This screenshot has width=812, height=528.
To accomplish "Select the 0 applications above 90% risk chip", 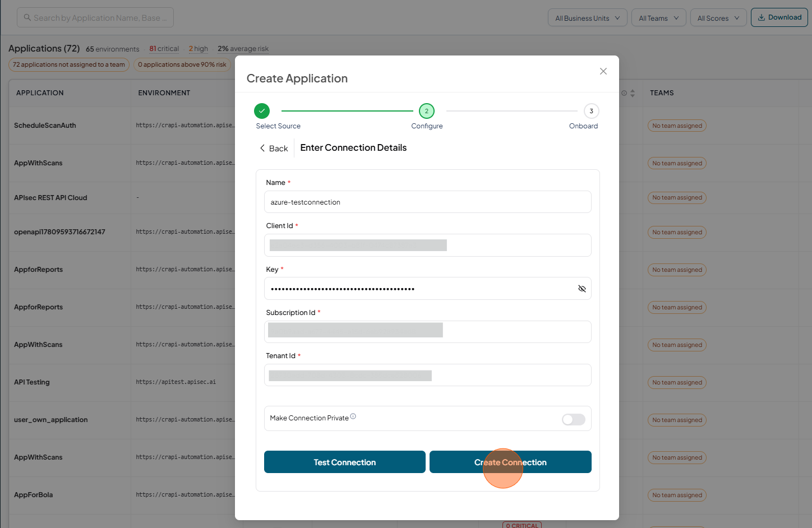I will [x=182, y=64].
